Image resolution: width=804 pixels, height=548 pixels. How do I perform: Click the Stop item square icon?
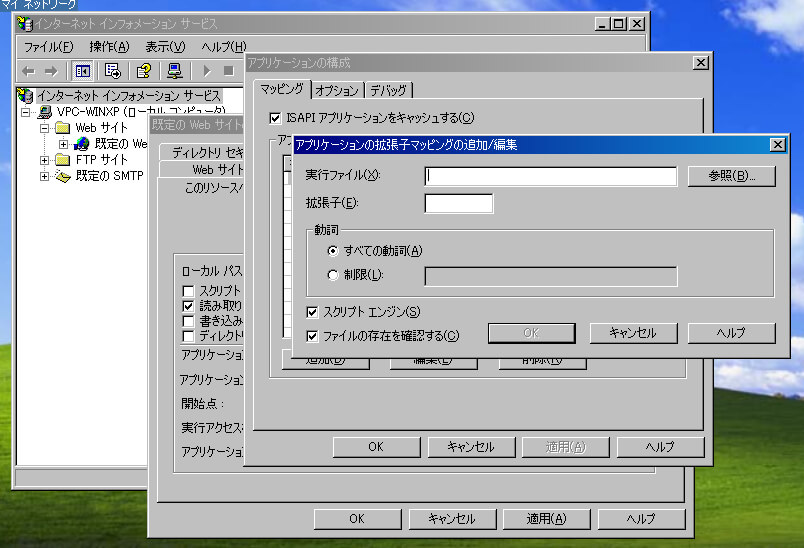click(228, 71)
